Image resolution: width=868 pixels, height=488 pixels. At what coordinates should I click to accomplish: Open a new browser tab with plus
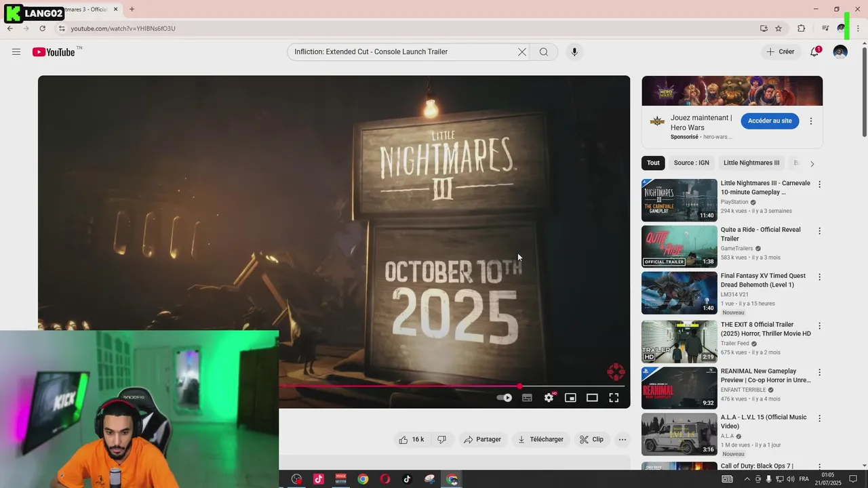[132, 9]
